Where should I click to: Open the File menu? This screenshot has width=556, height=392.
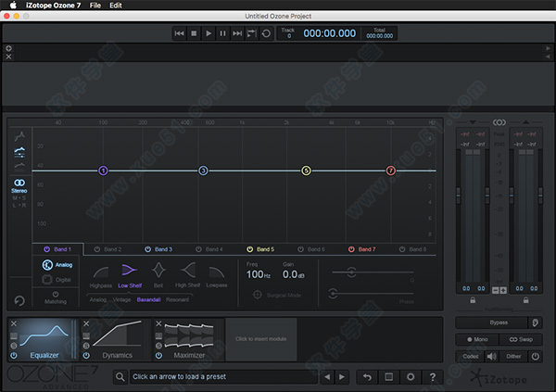coord(95,6)
